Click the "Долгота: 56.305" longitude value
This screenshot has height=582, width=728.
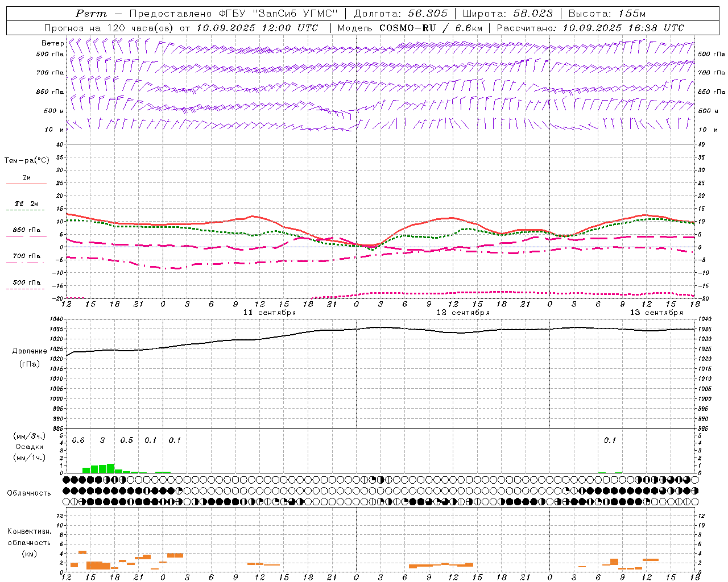pyautogui.click(x=401, y=14)
